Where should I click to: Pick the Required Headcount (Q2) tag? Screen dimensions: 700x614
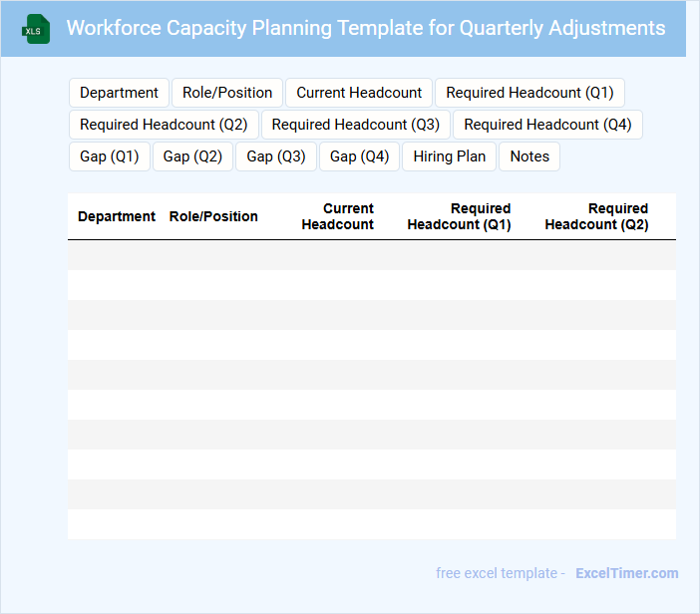tap(164, 125)
